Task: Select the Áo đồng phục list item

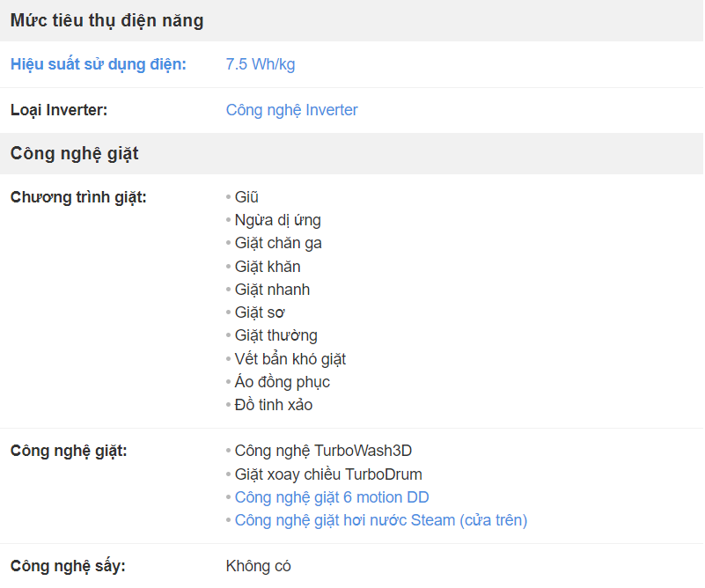Action: (x=283, y=382)
